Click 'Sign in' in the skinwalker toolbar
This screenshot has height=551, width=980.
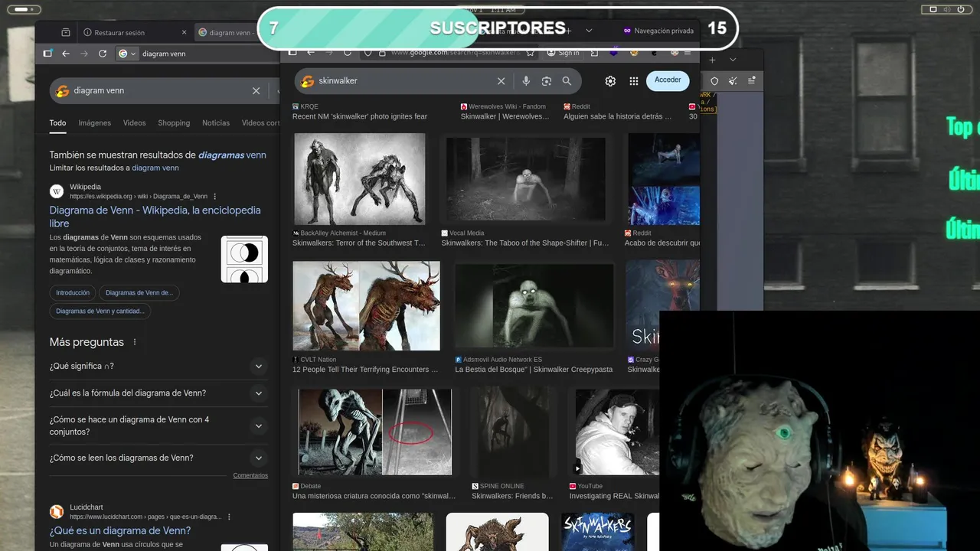(563, 53)
